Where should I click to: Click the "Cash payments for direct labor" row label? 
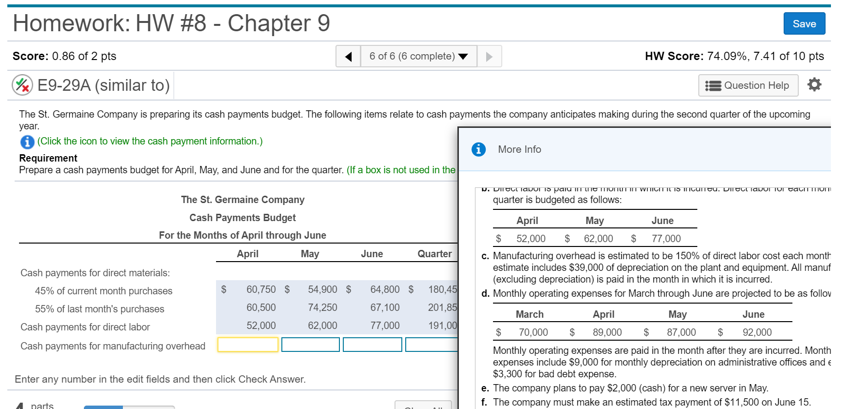point(85,327)
